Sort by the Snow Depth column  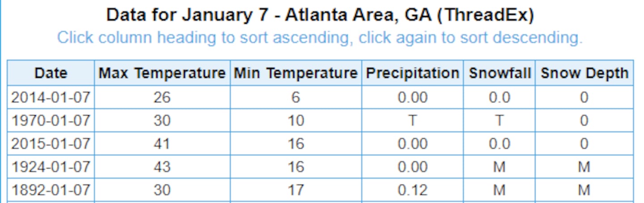[584, 73]
